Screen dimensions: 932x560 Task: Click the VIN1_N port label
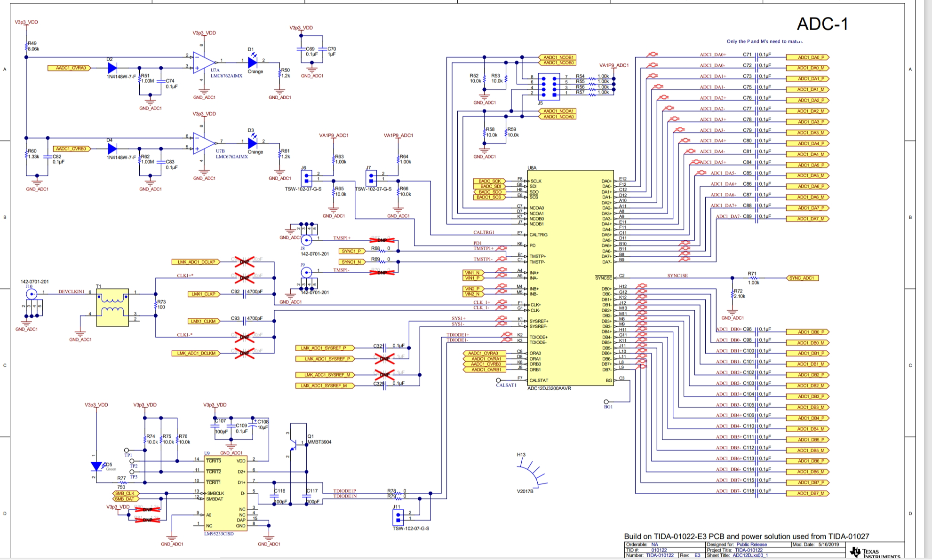coord(474,273)
